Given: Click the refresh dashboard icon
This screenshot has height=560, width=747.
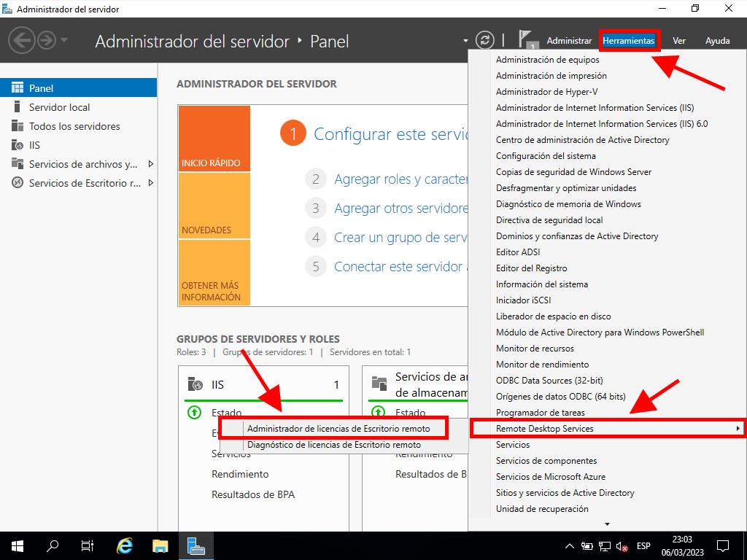Looking at the screenshot, I should tap(485, 40).
